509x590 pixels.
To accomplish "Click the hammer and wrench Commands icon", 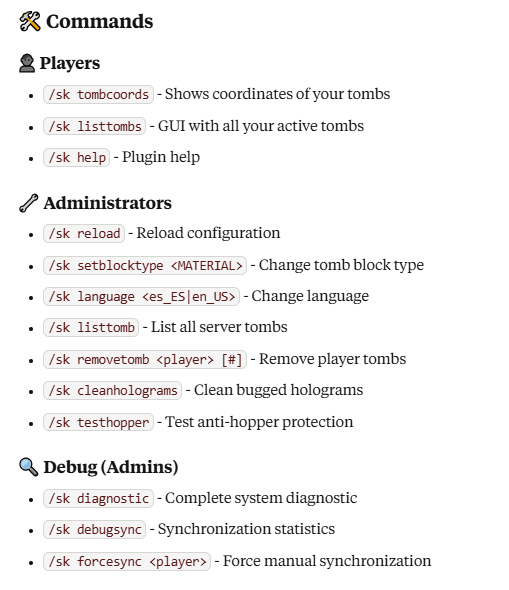I will [30, 21].
